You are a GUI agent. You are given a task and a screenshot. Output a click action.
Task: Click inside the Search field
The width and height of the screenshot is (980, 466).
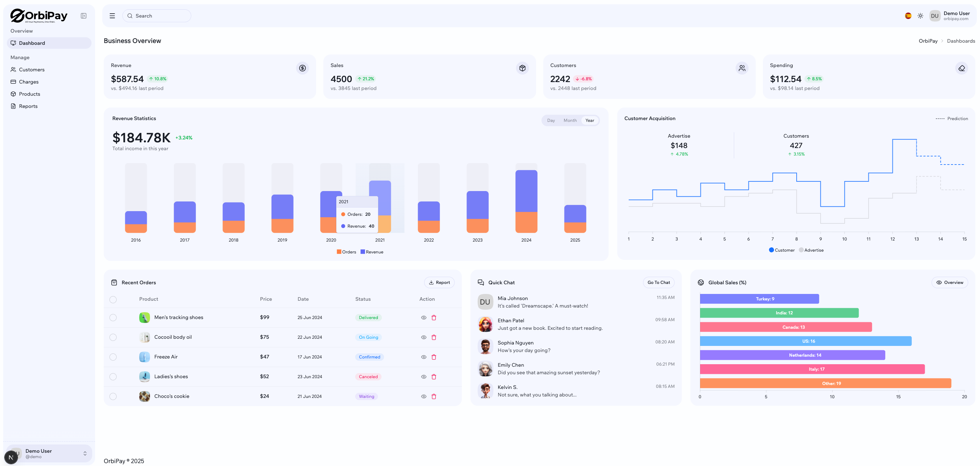pos(157,15)
